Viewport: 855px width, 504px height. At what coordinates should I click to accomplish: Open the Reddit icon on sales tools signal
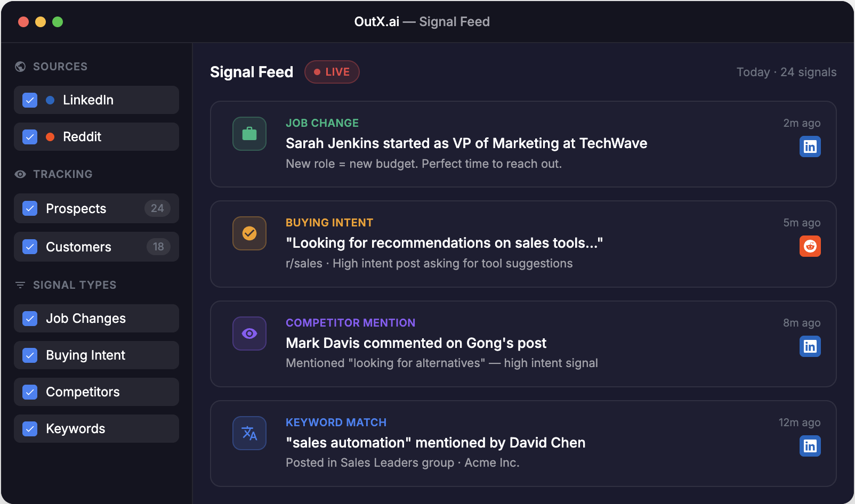[810, 246]
